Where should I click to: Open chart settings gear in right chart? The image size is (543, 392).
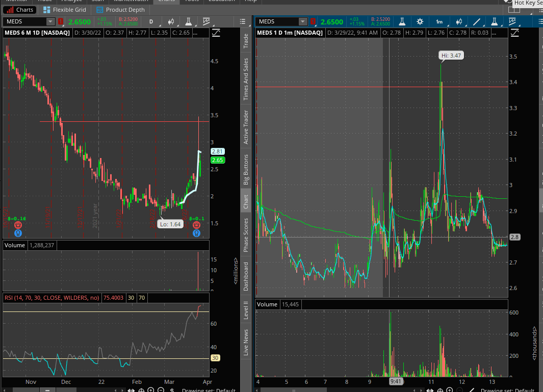coord(420,21)
